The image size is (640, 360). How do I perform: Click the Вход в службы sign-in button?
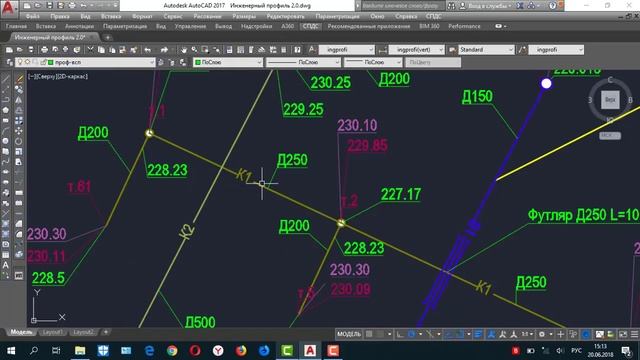click(487, 6)
